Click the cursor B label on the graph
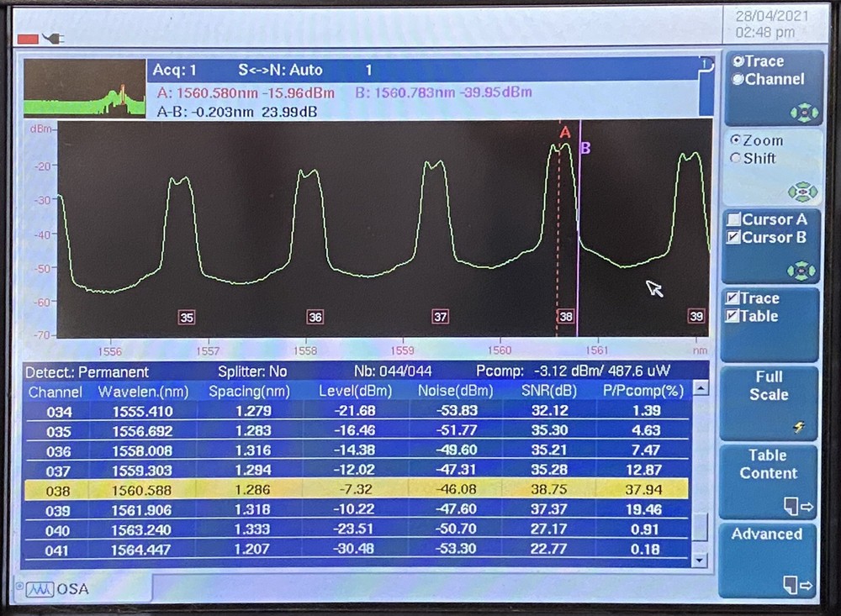The image size is (841, 616). coord(585,148)
